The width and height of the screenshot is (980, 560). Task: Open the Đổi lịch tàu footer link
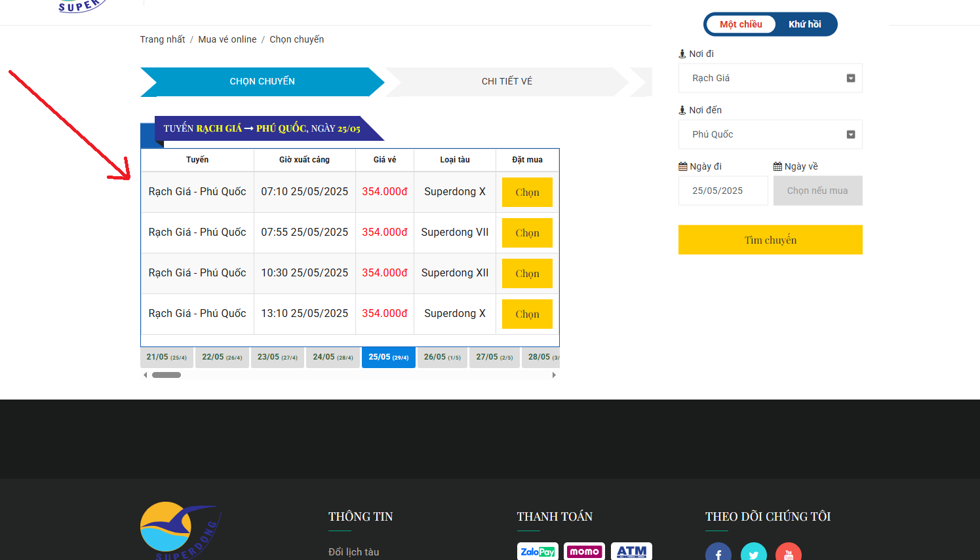coord(354,552)
